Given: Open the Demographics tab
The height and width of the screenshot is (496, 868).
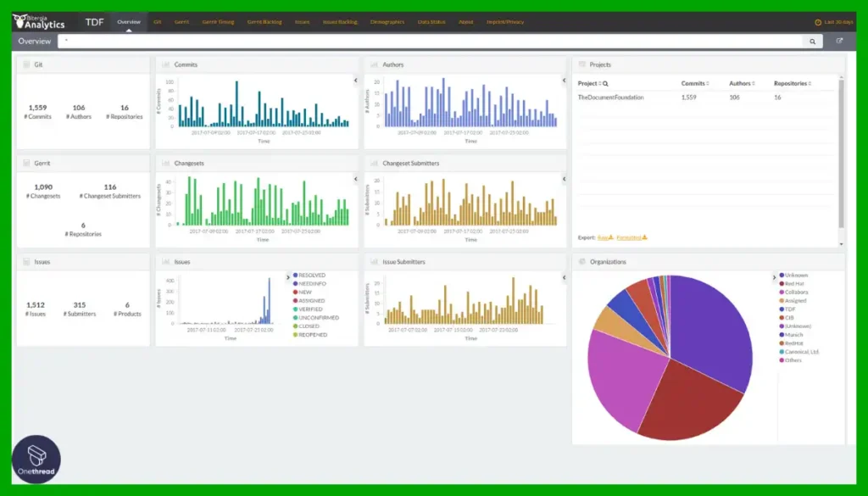Looking at the screenshot, I should 387,22.
